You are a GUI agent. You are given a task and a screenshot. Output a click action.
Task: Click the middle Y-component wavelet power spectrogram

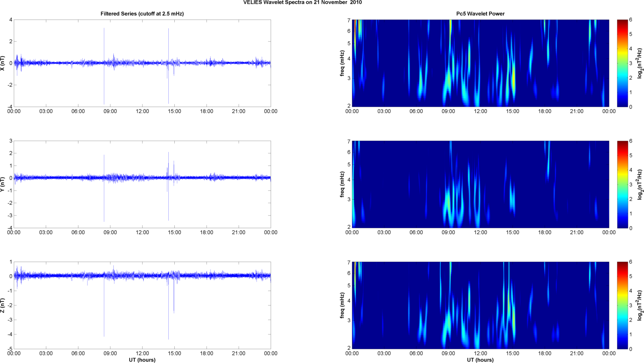click(480, 184)
